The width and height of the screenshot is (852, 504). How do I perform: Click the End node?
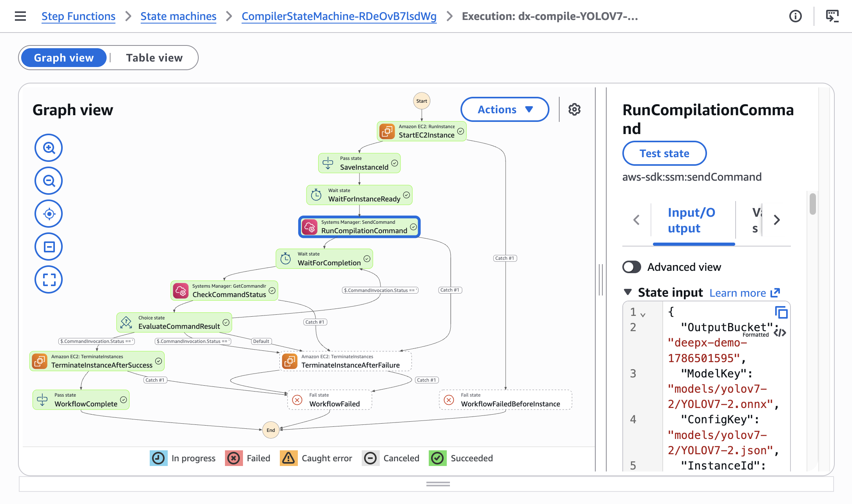point(271,430)
